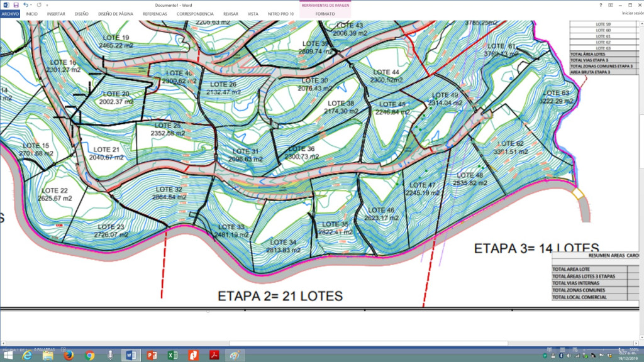644x362 pixels.
Task: Switch to Web Layout view icon
Action: coord(575,349)
